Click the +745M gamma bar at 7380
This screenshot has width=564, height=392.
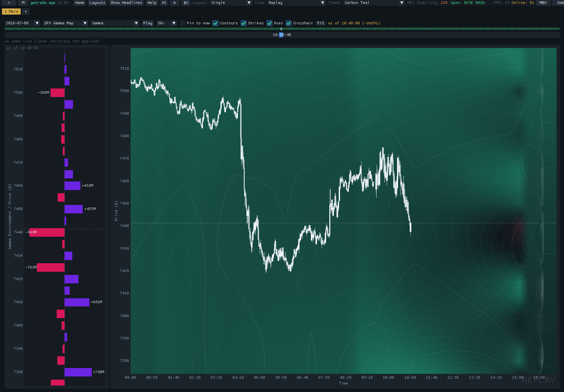[x=78, y=372]
